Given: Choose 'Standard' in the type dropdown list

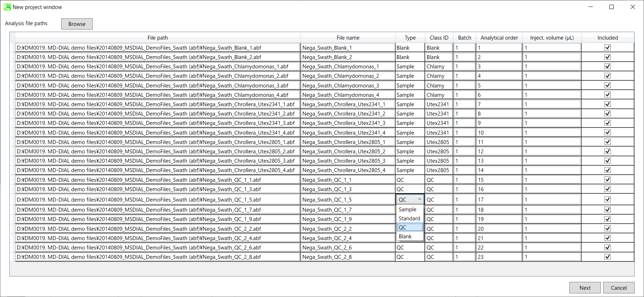Looking at the screenshot, I should [409, 219].
